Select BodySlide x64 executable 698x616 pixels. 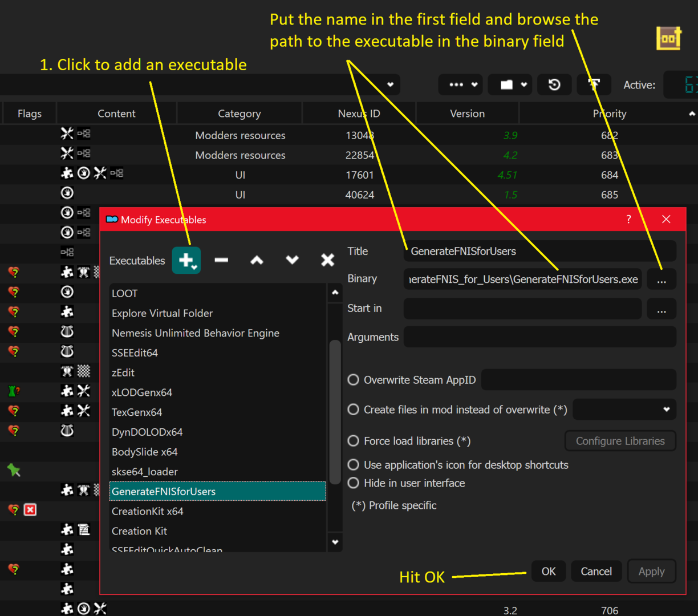218,452
